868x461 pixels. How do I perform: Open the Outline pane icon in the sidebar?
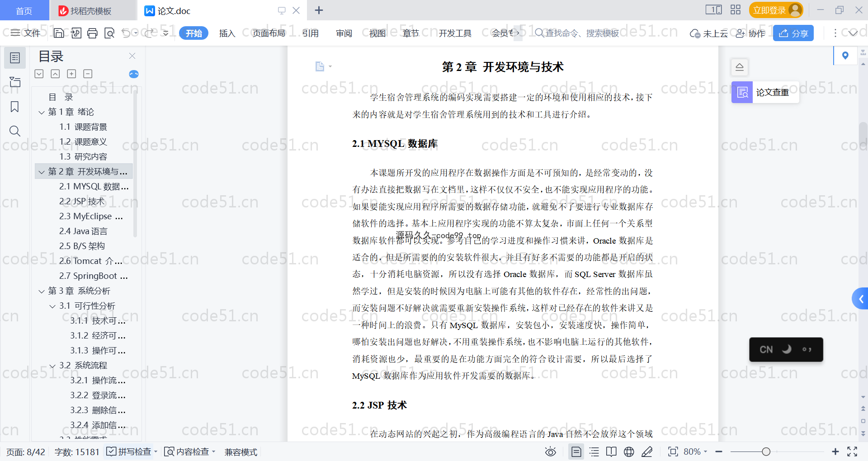coord(15,58)
